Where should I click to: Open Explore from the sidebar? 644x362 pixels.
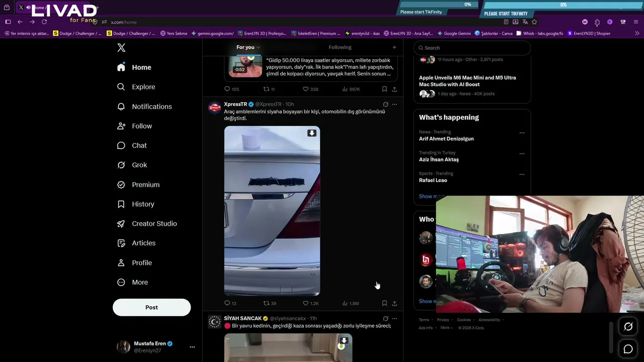click(136, 87)
